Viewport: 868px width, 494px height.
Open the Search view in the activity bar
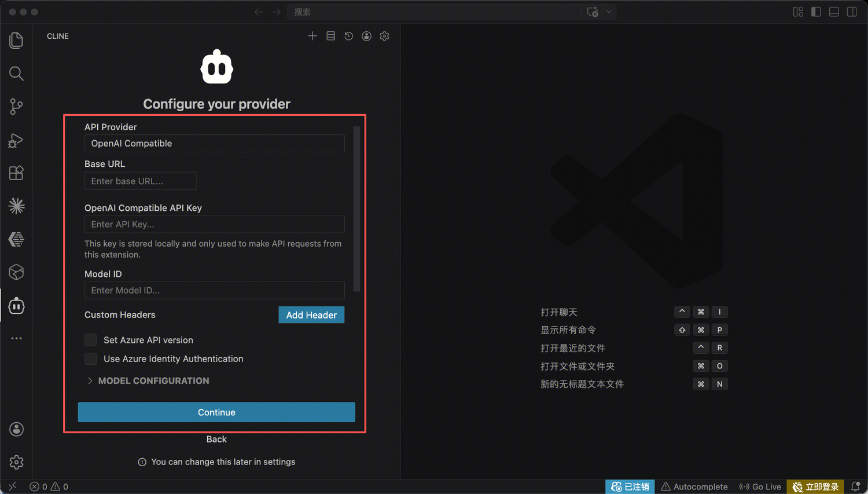pyautogui.click(x=16, y=74)
